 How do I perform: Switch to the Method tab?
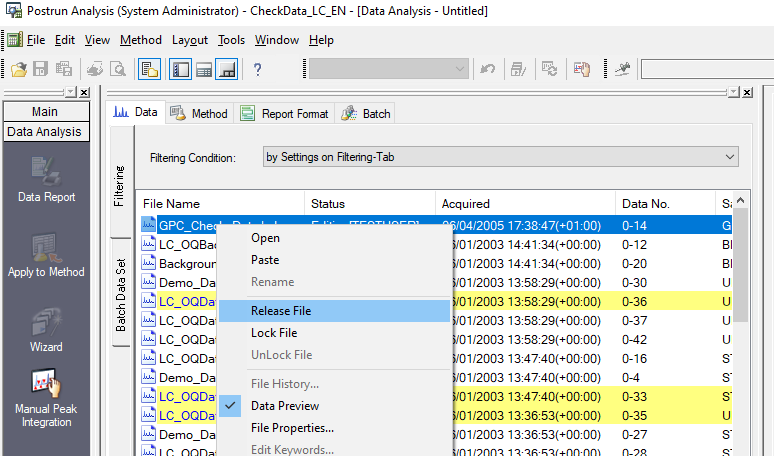199,114
